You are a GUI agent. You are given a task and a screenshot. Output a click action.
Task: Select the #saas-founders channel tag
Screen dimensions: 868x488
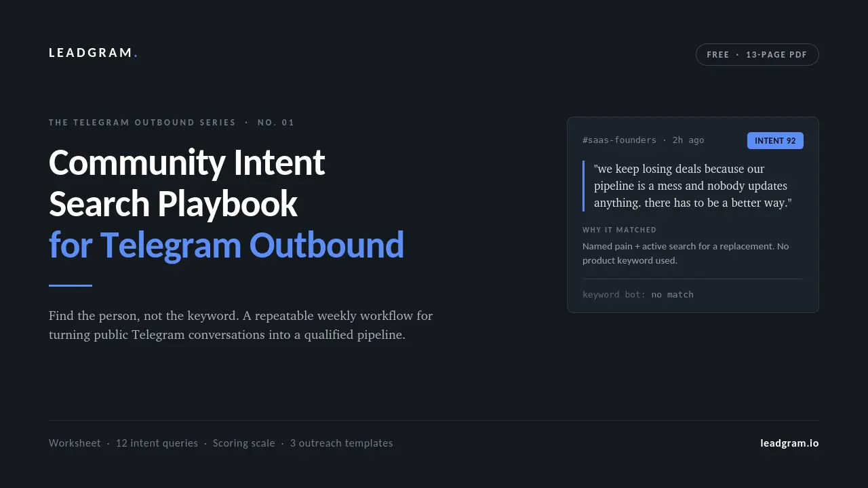tap(619, 140)
